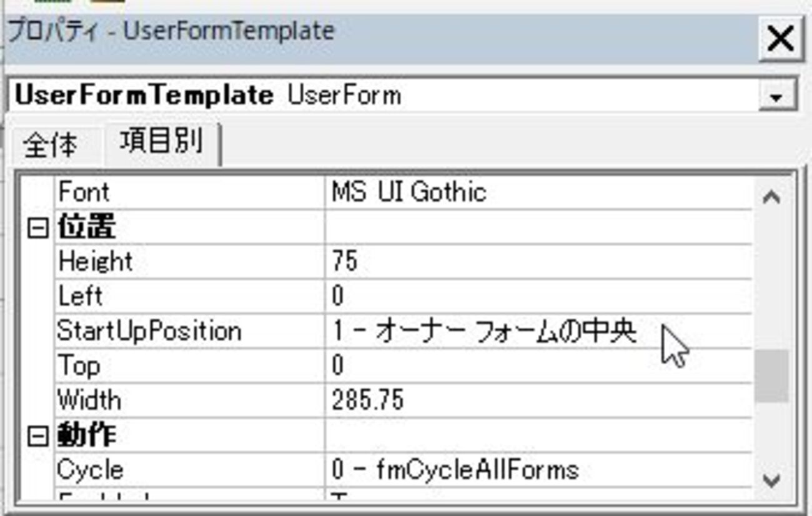Edit the Width value 285.75
This screenshot has height=516, width=812.
tap(537, 400)
